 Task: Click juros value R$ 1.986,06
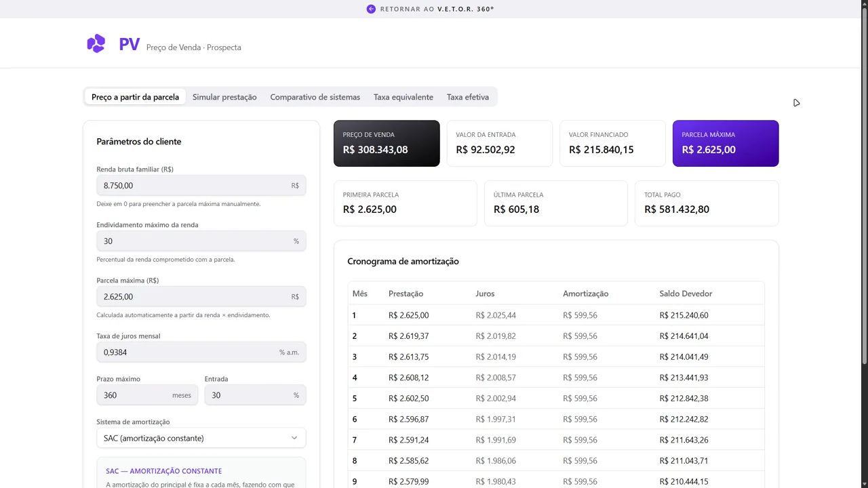[496, 461]
